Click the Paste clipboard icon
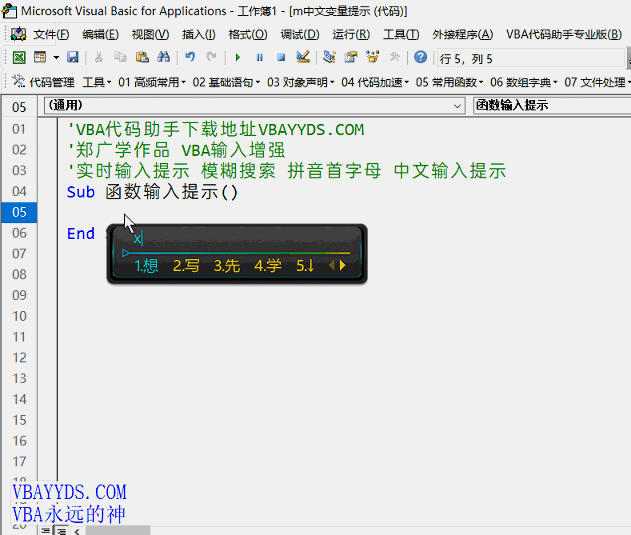This screenshot has width=631, height=535. click(x=142, y=58)
